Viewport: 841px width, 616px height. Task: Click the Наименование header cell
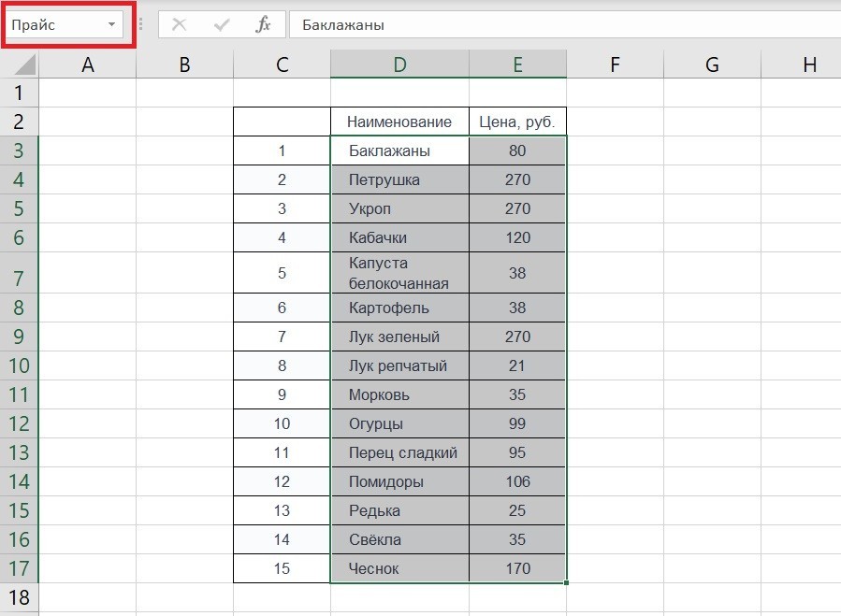(x=399, y=122)
